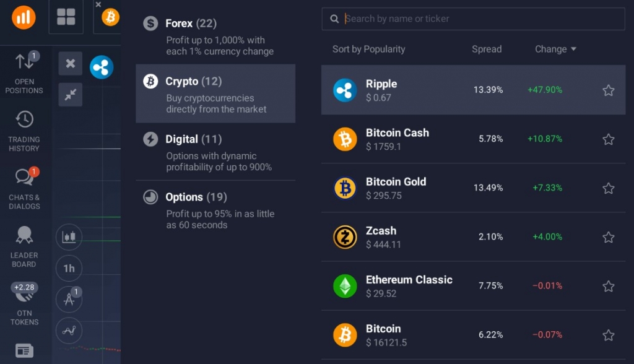The image size is (634, 364).
Task: Click the Search by name or ticker field
Action: click(x=473, y=19)
